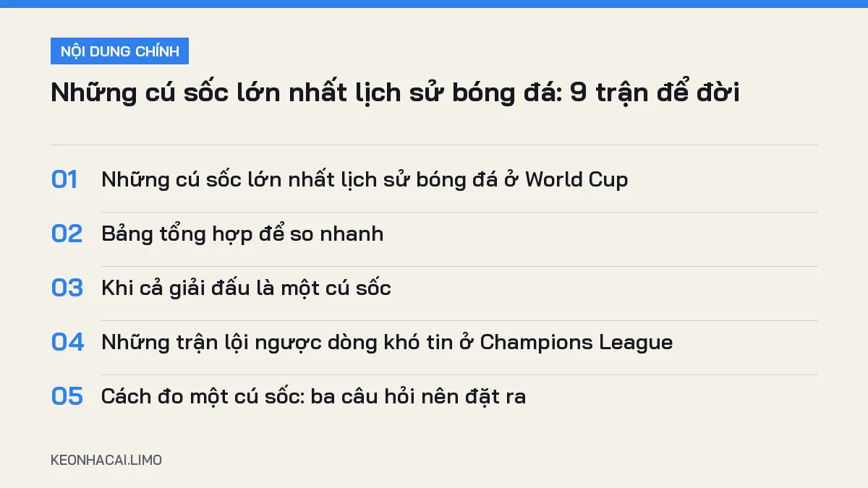Image resolution: width=868 pixels, height=488 pixels.
Task: Click the blue bar at the top
Action: point(434,4)
